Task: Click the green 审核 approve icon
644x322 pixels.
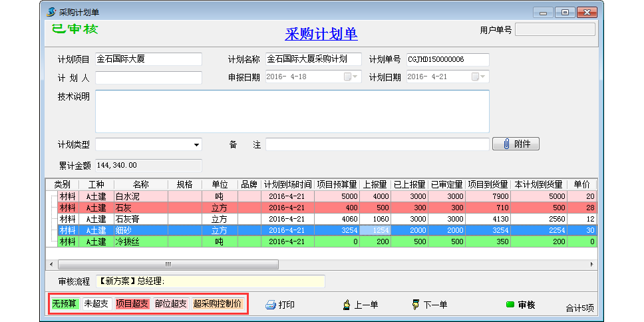Action: click(x=510, y=305)
